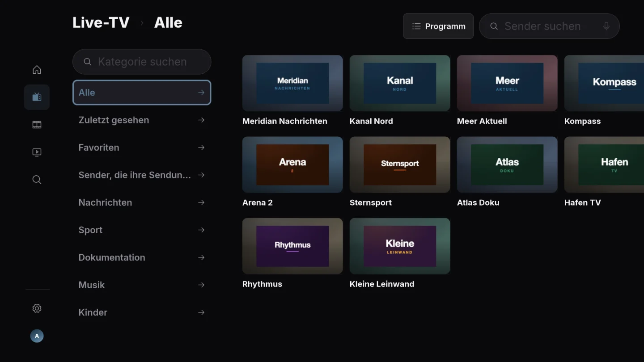Click the arrow on the Kinder row
The image size is (644, 362).
(x=201, y=312)
